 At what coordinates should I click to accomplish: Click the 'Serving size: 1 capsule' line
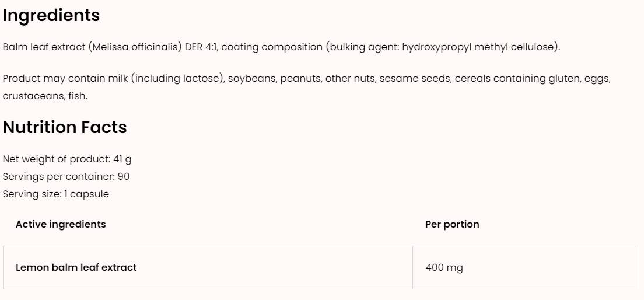coord(56,194)
